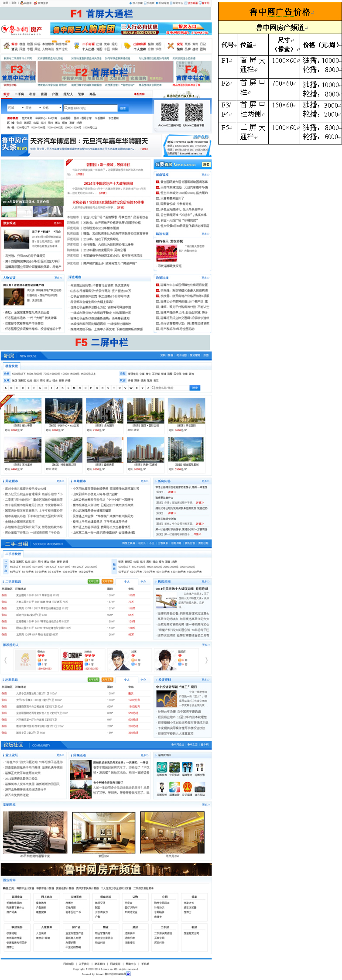Click the medal icon beside 二手房源
The width and height of the screenshot is (342, 980).
[75, 46]
